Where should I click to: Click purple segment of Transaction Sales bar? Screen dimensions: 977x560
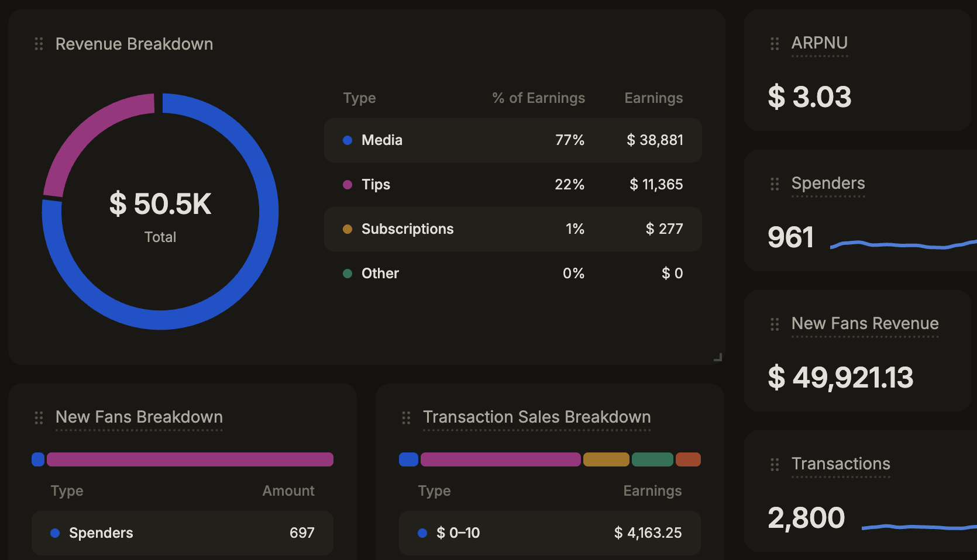501,459
